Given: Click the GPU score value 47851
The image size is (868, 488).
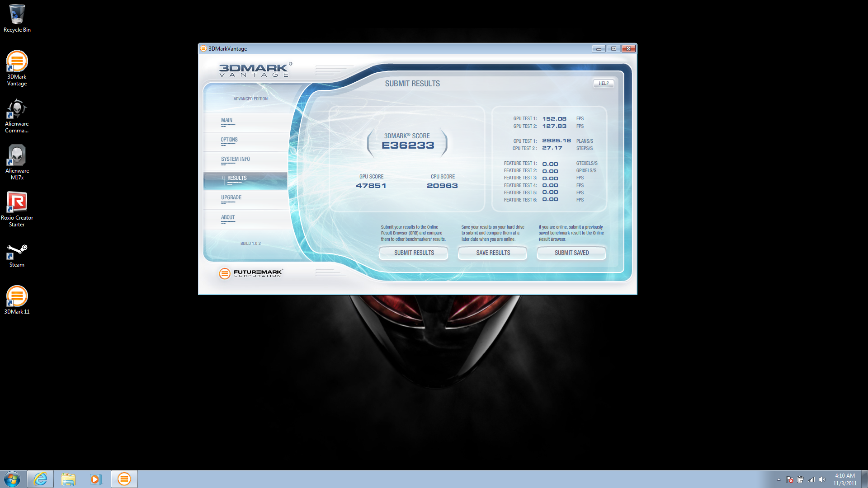Looking at the screenshot, I should coord(371,186).
